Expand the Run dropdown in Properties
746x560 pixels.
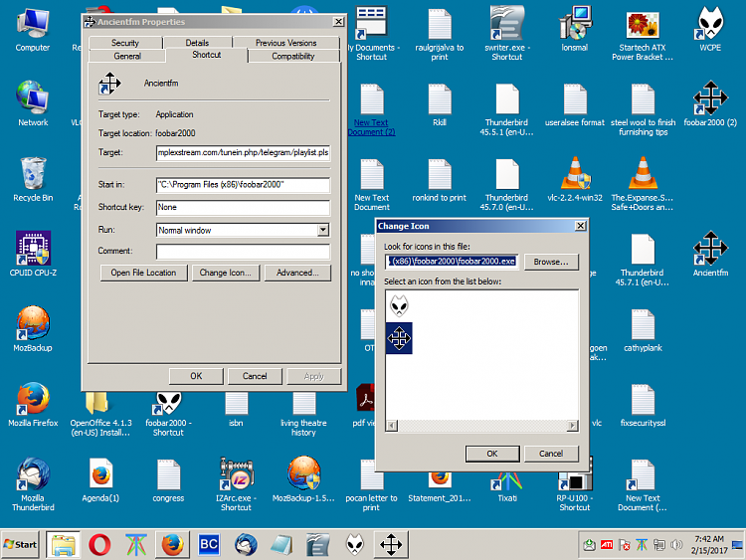(x=323, y=231)
